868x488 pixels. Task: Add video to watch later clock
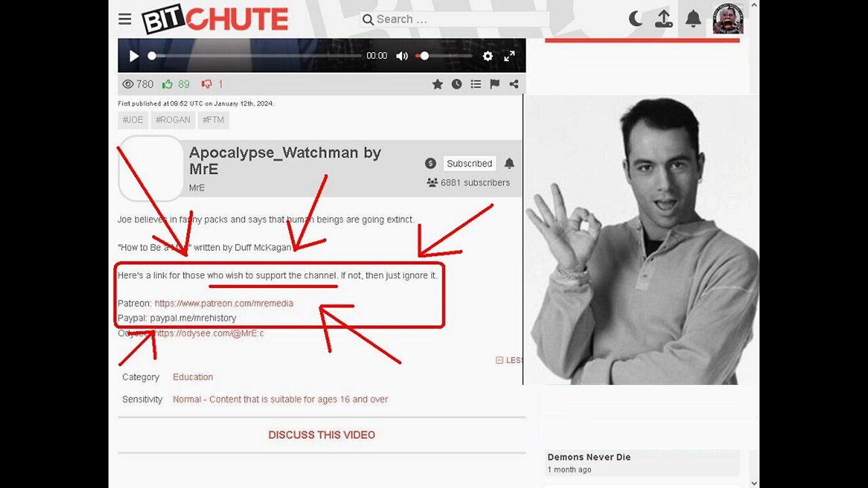pyautogui.click(x=456, y=84)
